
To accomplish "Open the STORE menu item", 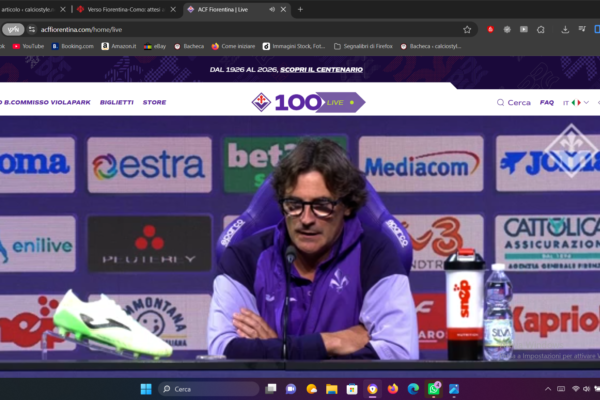I will [x=155, y=103].
